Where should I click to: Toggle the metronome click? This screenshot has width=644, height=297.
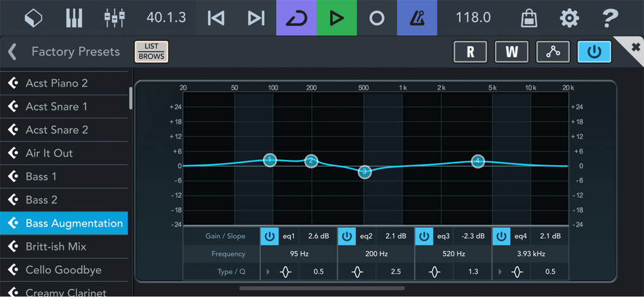(x=416, y=18)
